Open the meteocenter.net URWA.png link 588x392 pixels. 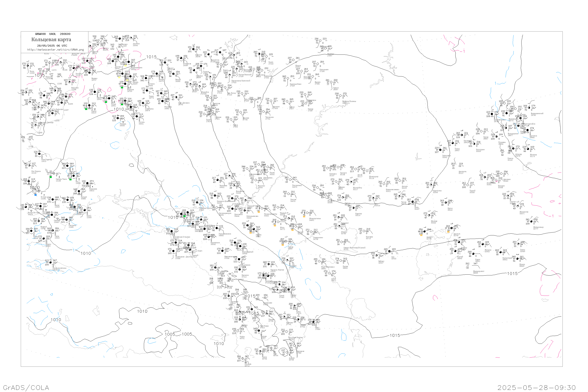(55, 50)
